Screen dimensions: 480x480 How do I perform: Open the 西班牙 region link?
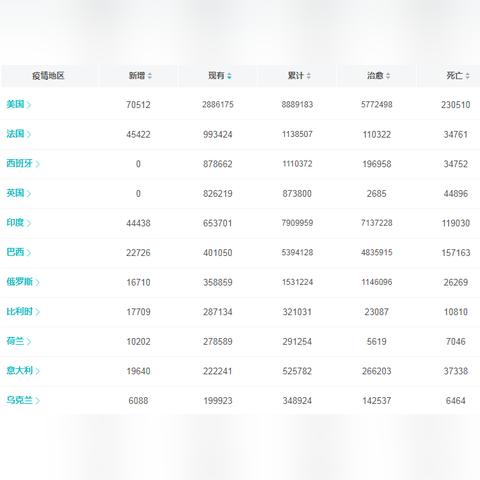pos(20,163)
